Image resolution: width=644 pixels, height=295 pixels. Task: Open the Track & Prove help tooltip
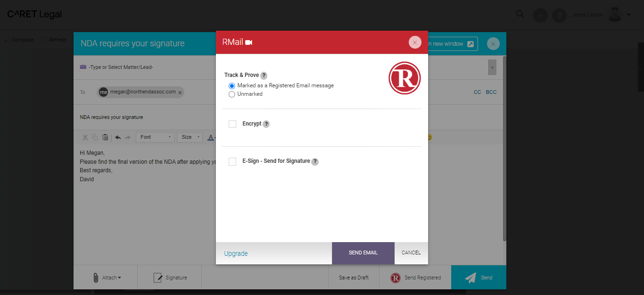tap(264, 76)
